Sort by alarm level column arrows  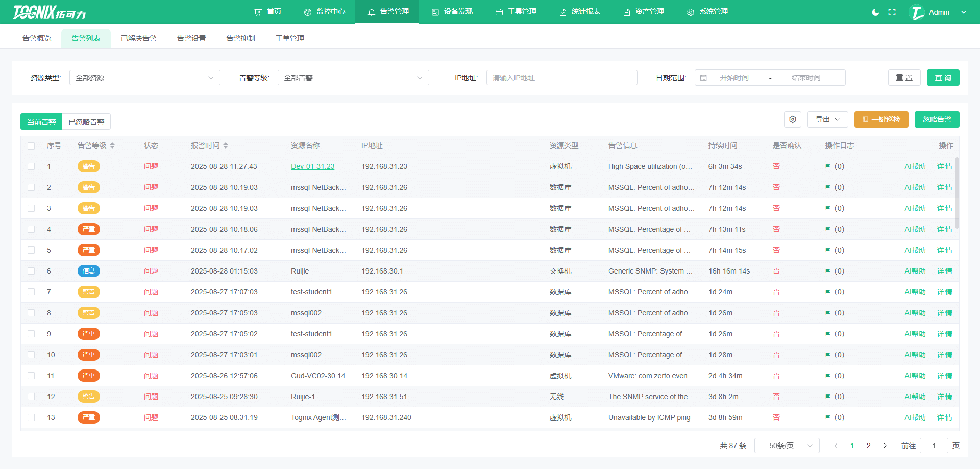click(112, 146)
